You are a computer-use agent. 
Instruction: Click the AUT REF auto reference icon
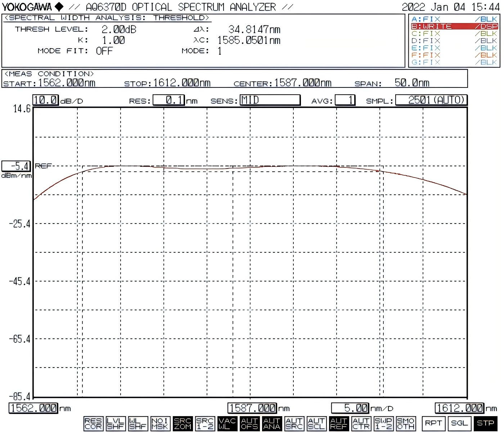(x=338, y=423)
